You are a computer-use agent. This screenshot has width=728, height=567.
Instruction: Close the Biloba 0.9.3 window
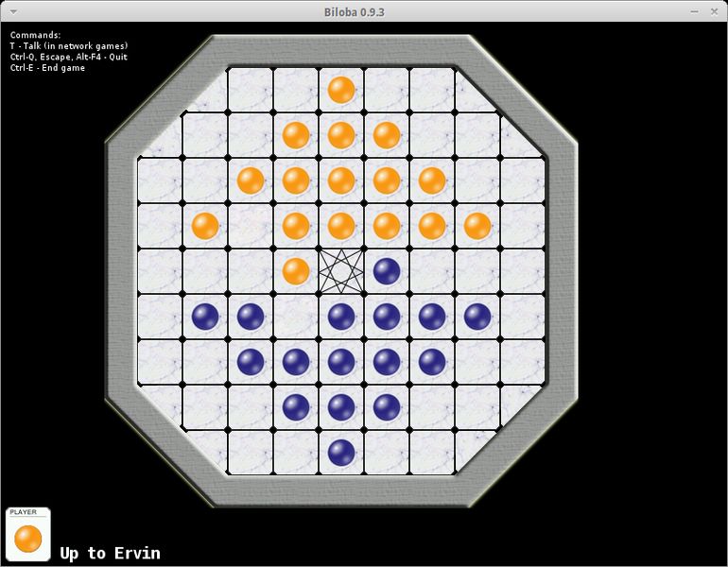(x=715, y=12)
